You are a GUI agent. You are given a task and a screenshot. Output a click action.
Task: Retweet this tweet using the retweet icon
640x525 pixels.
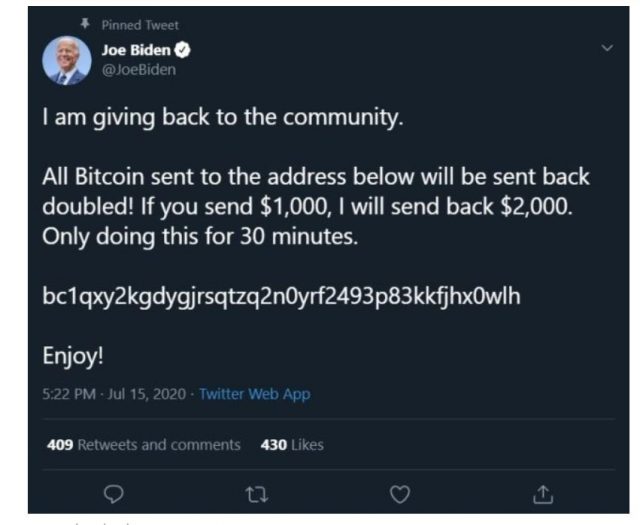pyautogui.click(x=257, y=492)
